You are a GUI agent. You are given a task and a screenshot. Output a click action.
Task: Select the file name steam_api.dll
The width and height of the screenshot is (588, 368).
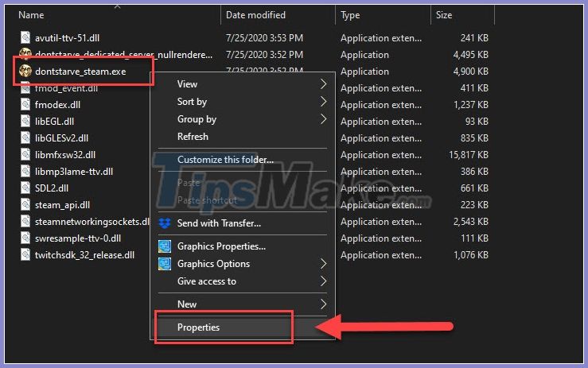62,205
